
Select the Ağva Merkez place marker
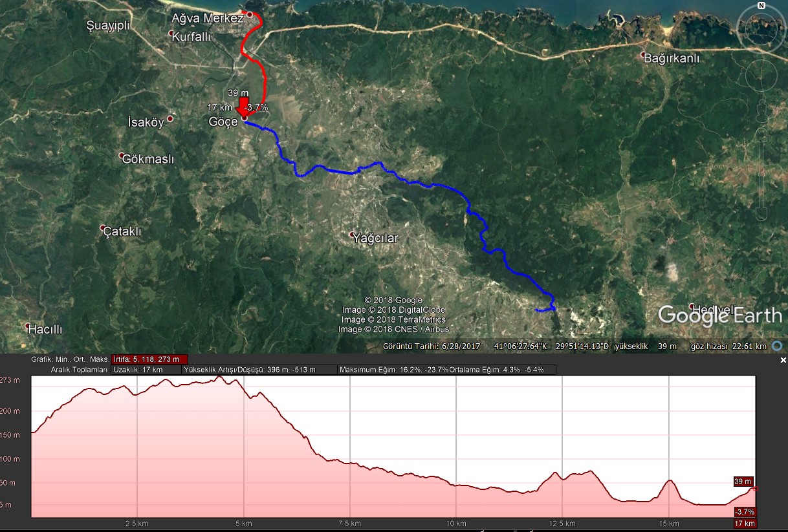250,14
